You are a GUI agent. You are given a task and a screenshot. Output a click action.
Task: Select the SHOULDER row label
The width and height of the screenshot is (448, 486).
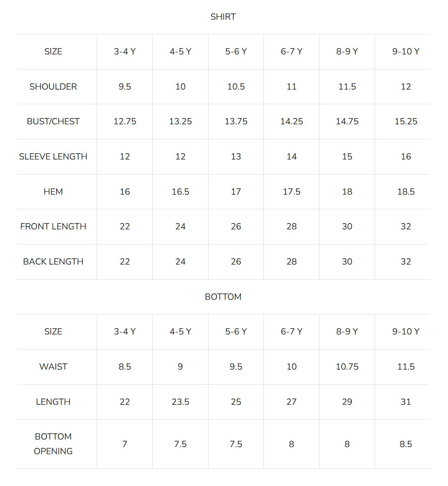[53, 87]
